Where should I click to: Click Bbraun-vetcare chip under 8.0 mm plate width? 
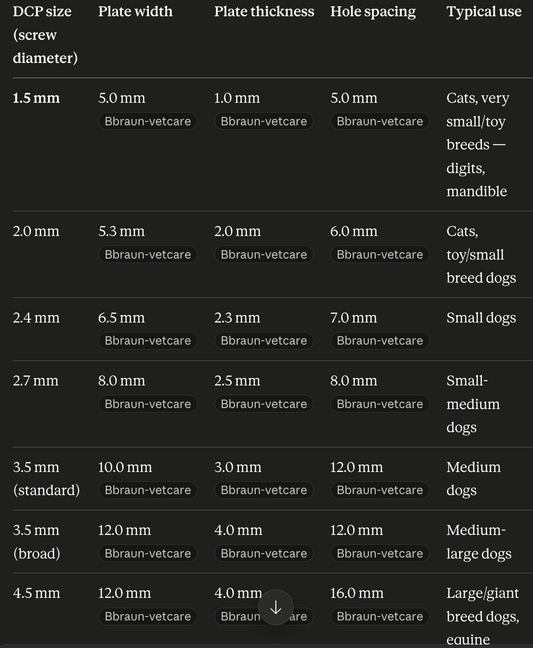(148, 404)
